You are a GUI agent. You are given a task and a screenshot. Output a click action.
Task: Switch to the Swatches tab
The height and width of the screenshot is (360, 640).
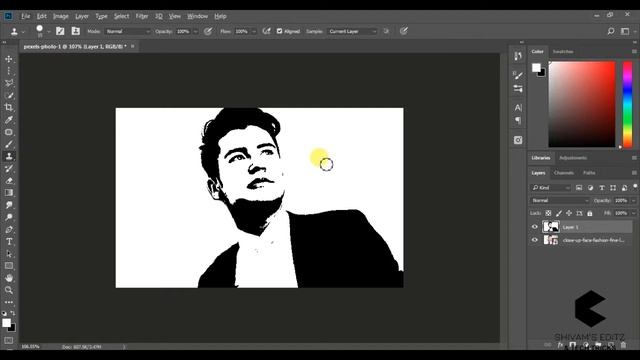(x=563, y=51)
